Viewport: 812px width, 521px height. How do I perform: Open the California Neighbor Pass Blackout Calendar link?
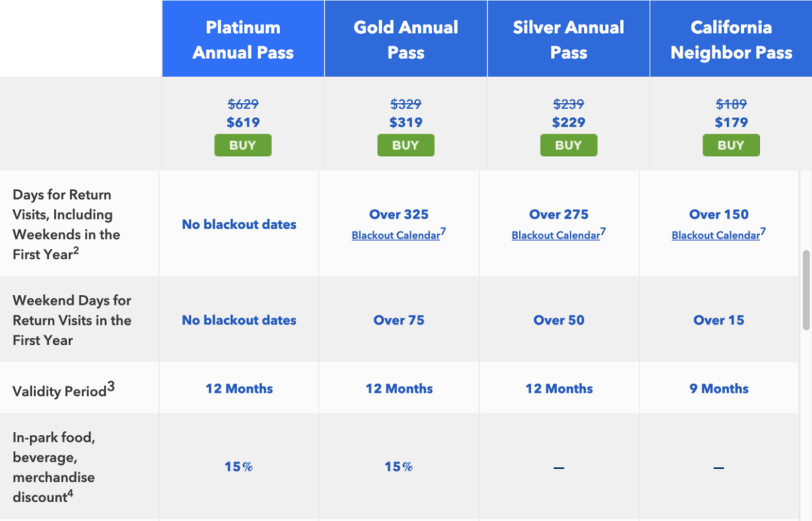pos(715,235)
